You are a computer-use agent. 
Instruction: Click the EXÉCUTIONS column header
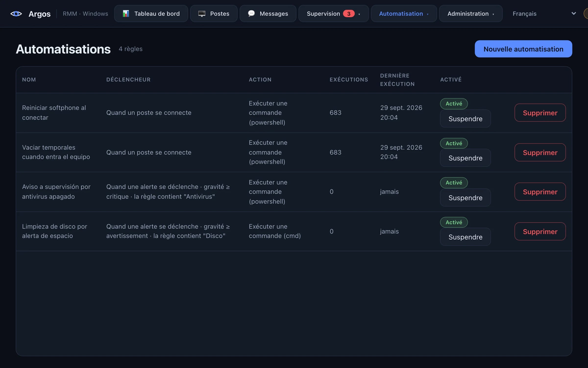coord(349,79)
